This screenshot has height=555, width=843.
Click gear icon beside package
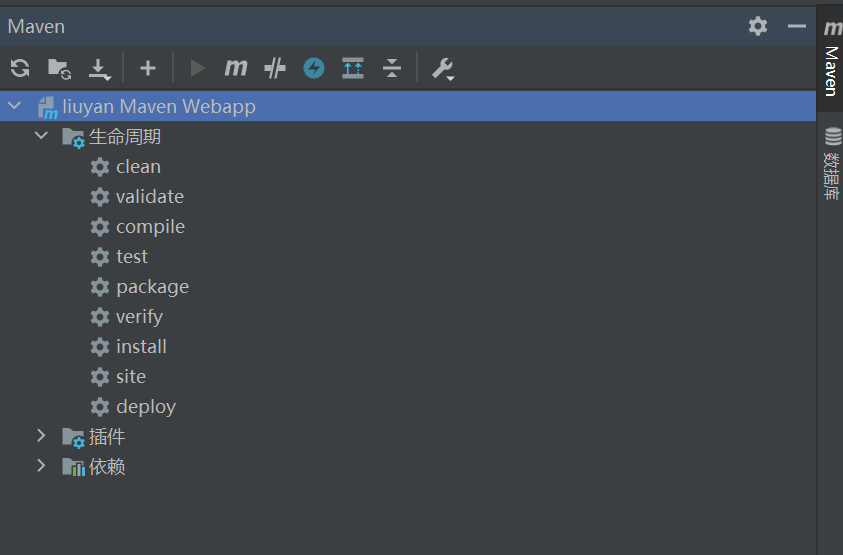pyautogui.click(x=100, y=287)
